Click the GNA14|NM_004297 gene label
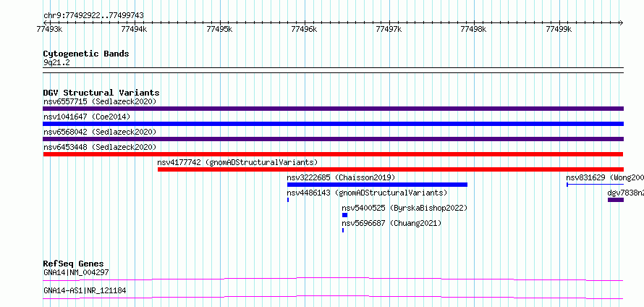This screenshot has height=307, width=644. (x=76, y=272)
